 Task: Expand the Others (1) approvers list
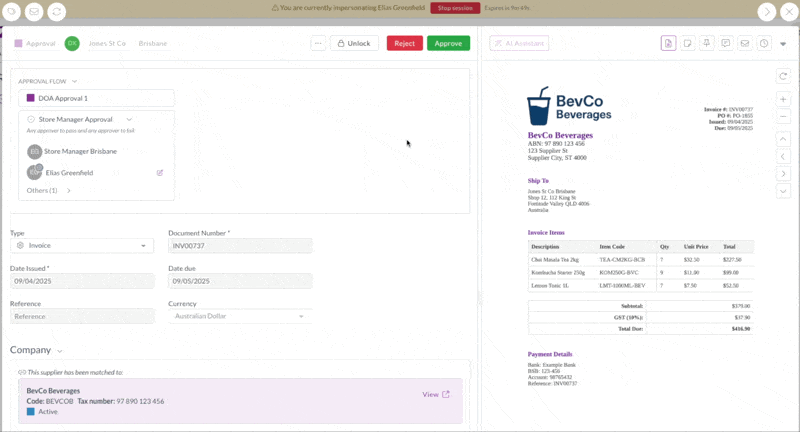click(69, 190)
